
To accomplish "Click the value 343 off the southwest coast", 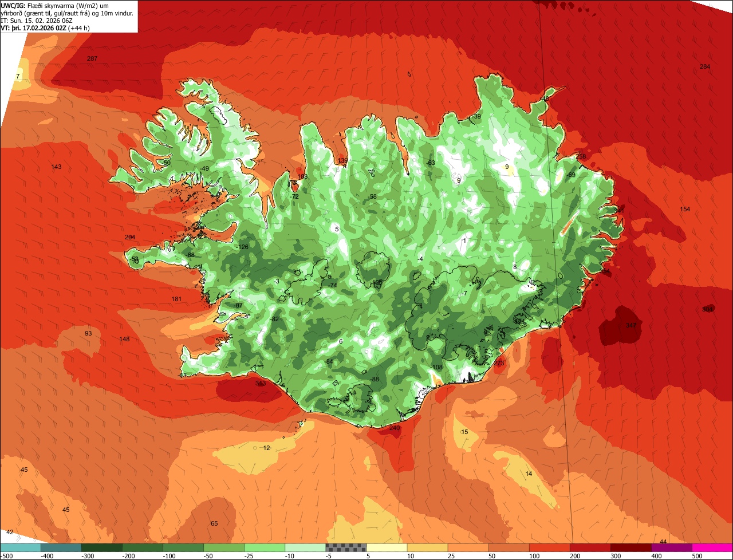I will tap(261, 384).
